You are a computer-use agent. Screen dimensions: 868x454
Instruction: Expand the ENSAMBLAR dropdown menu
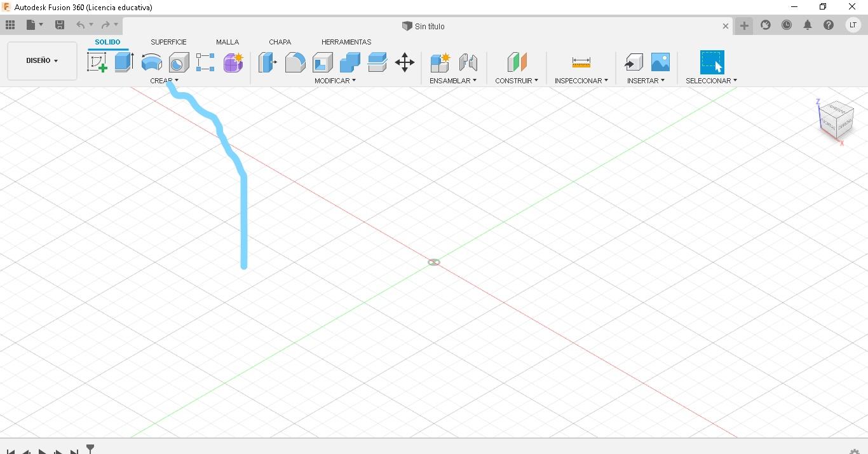(x=453, y=81)
